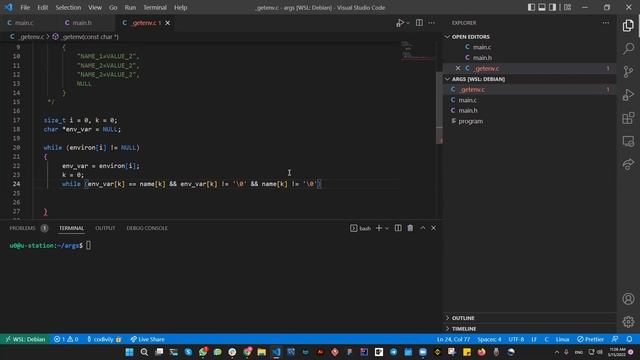640x360 pixels.
Task: Maximize the panel size with chevron up
Action: 422,228
